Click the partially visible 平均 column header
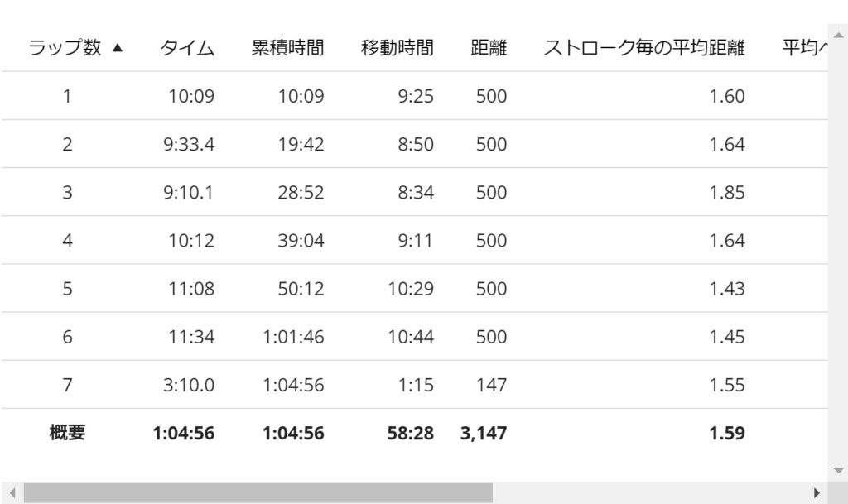This screenshot has height=504, width=848. coord(805,47)
